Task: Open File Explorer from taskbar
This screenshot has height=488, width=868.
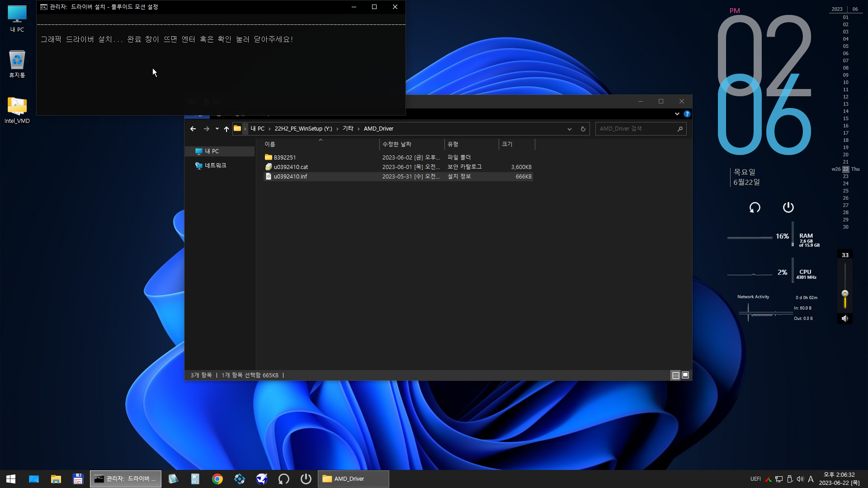Action: (x=56, y=479)
